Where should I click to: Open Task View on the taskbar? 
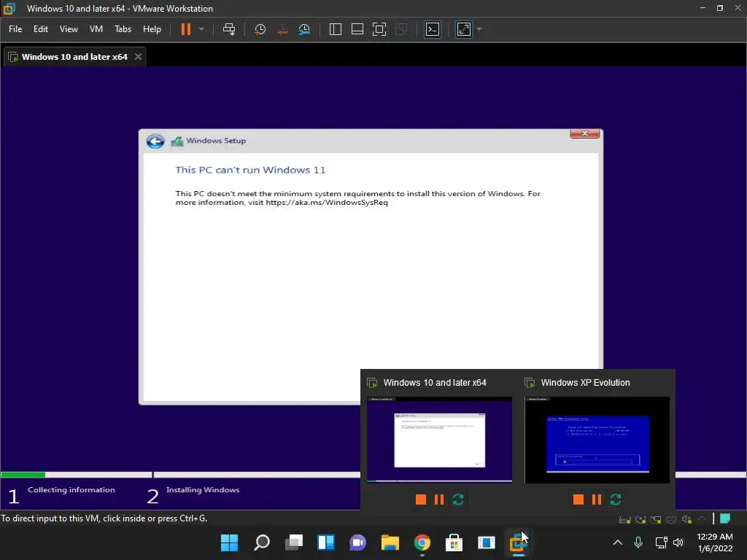(294, 542)
